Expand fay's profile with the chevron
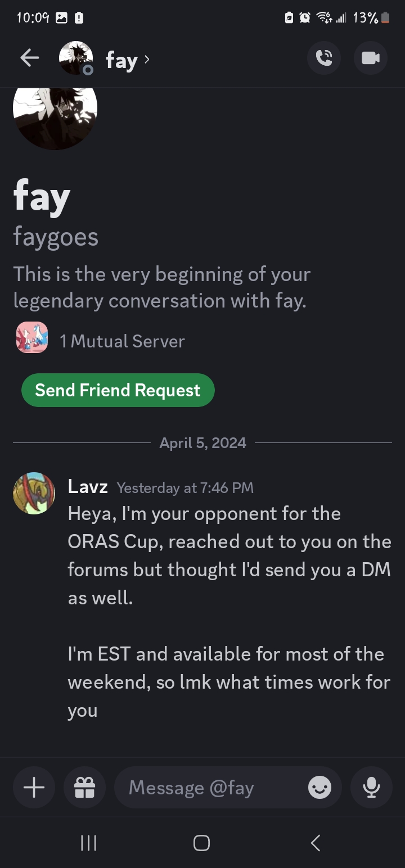Screen dimensions: 405x868 point(147,59)
